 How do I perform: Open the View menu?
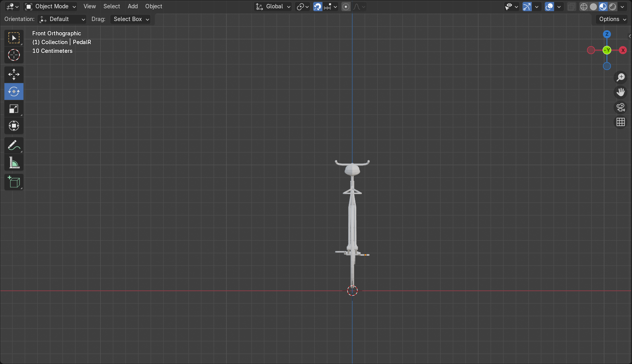click(90, 6)
